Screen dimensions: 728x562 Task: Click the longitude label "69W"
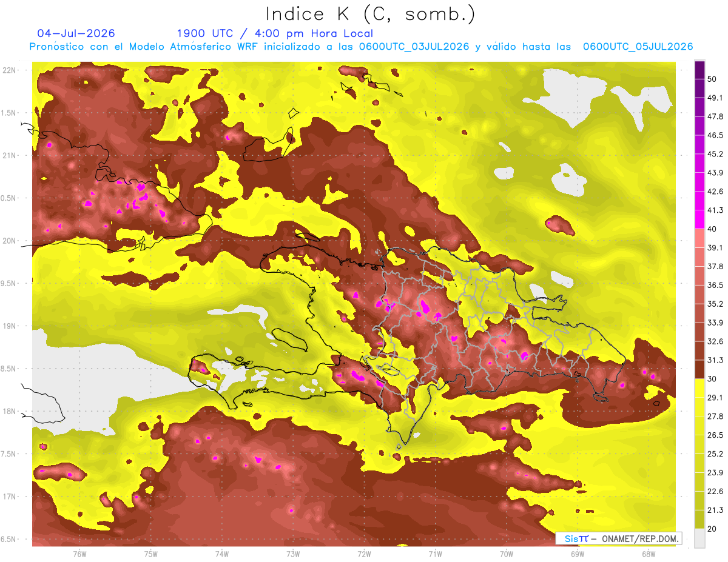tap(577, 554)
